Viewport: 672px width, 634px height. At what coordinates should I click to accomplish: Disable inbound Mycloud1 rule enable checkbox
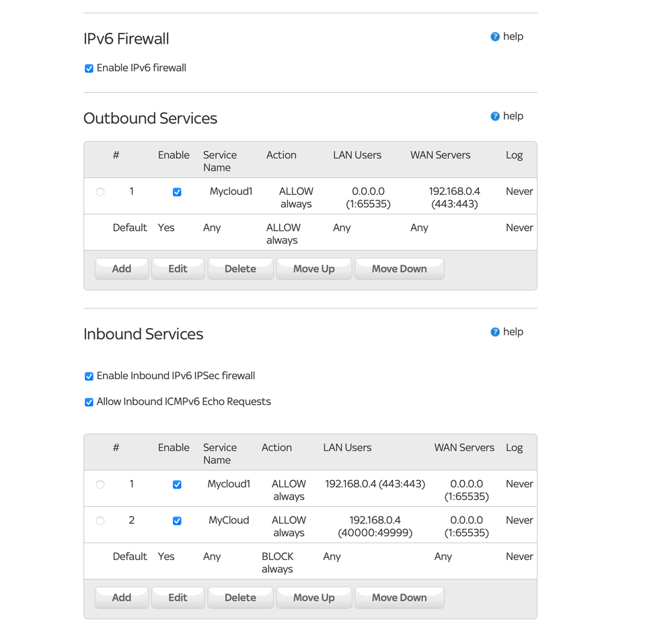(x=177, y=485)
